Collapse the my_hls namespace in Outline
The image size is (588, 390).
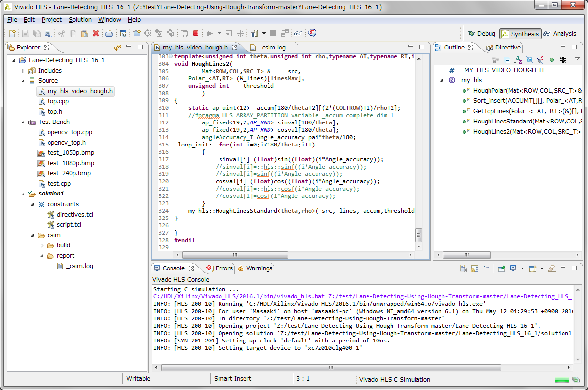(442, 80)
